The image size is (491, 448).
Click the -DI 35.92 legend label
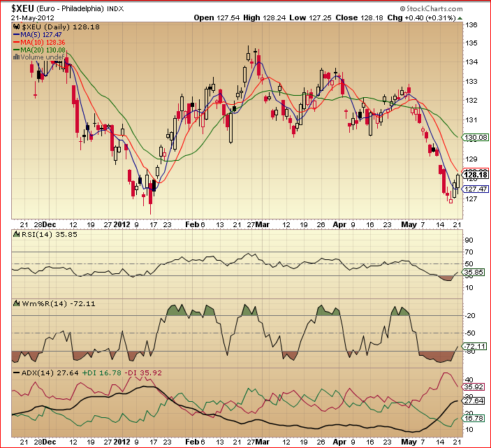[143, 373]
